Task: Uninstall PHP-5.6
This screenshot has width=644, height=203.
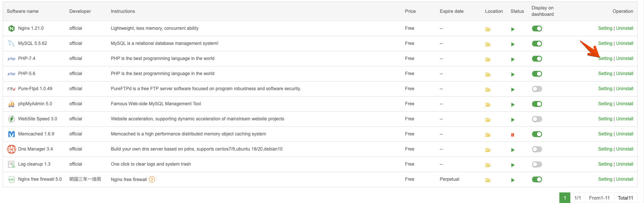Action: tap(625, 74)
